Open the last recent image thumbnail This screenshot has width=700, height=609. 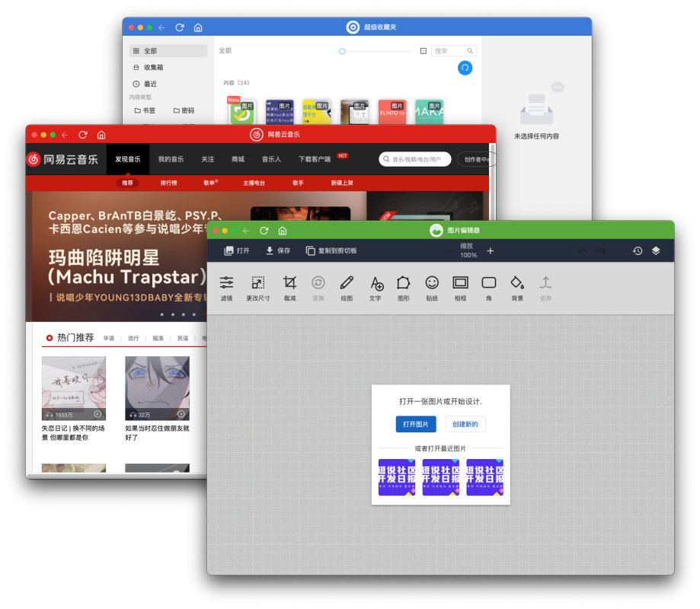(x=485, y=477)
